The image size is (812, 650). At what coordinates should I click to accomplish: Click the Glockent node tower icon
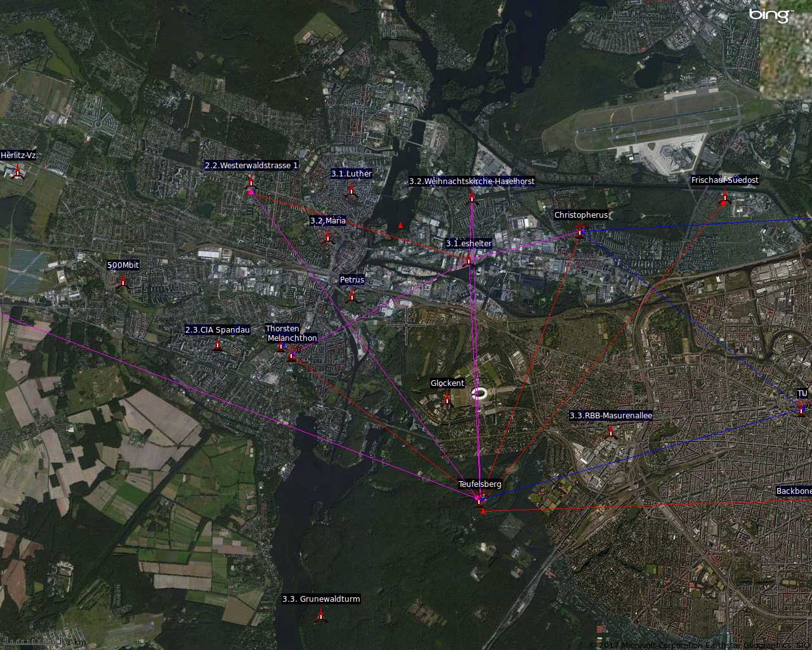coord(447,399)
